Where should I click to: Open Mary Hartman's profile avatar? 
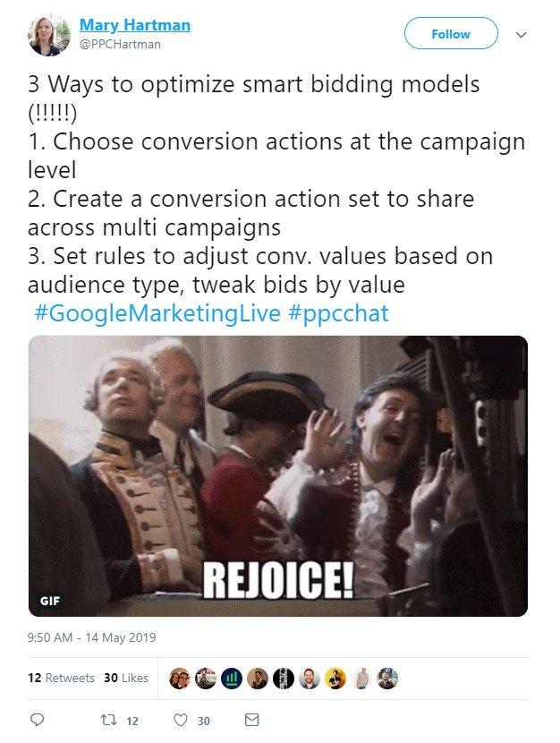coord(49,35)
